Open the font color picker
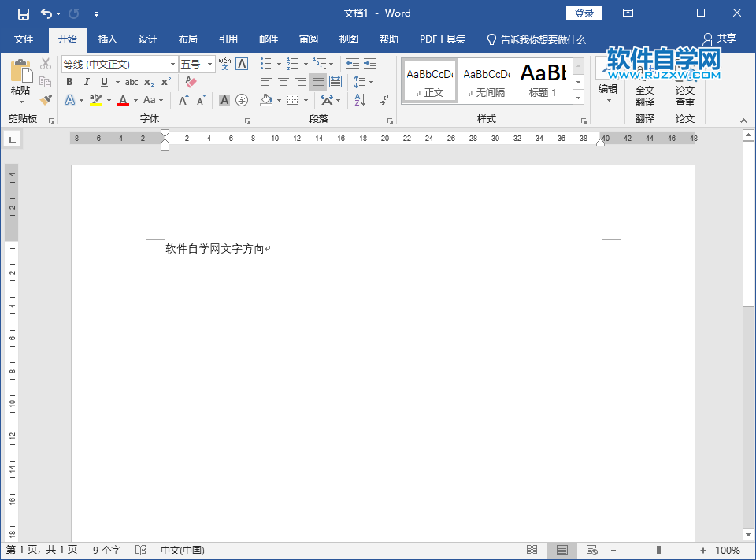756x560 pixels. (x=123, y=99)
